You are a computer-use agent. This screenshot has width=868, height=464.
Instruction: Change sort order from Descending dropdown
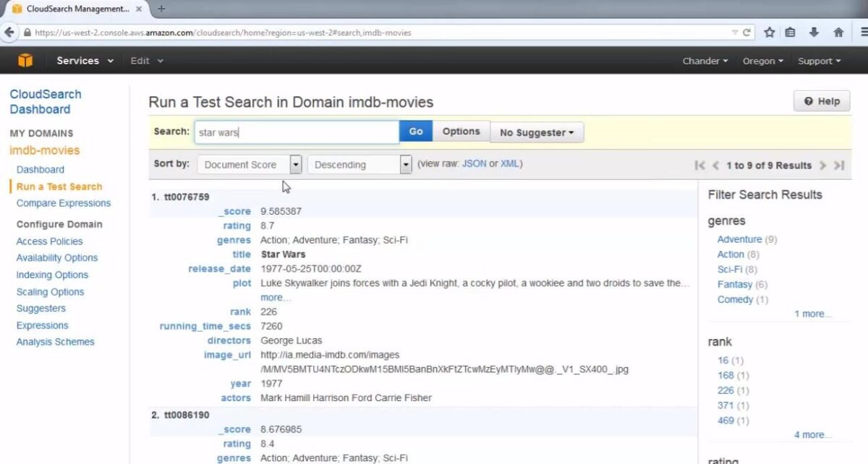(405, 164)
